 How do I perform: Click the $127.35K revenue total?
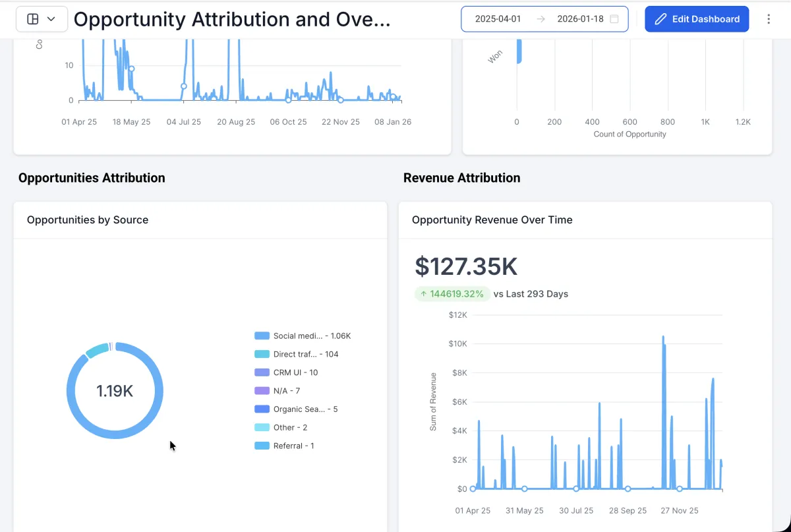pos(466,266)
